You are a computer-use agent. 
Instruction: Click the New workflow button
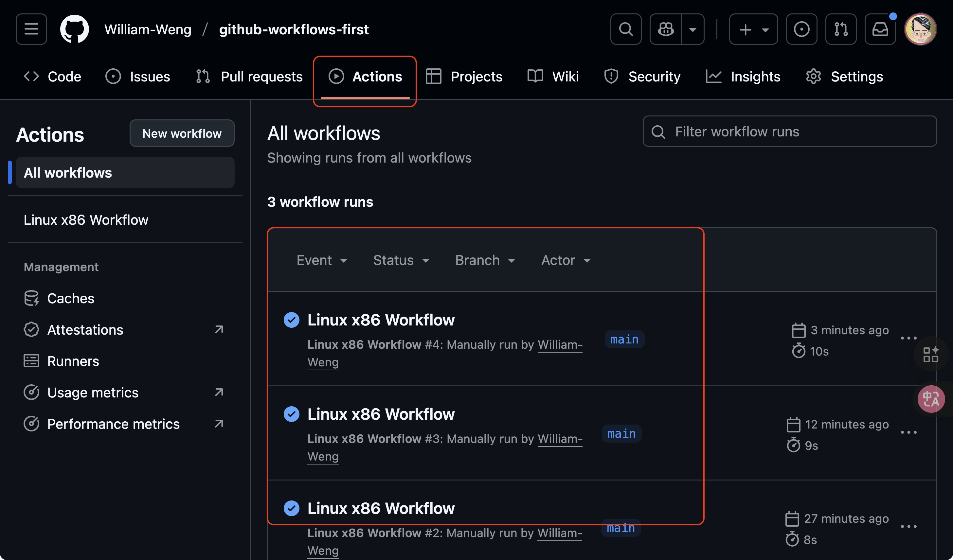(182, 133)
